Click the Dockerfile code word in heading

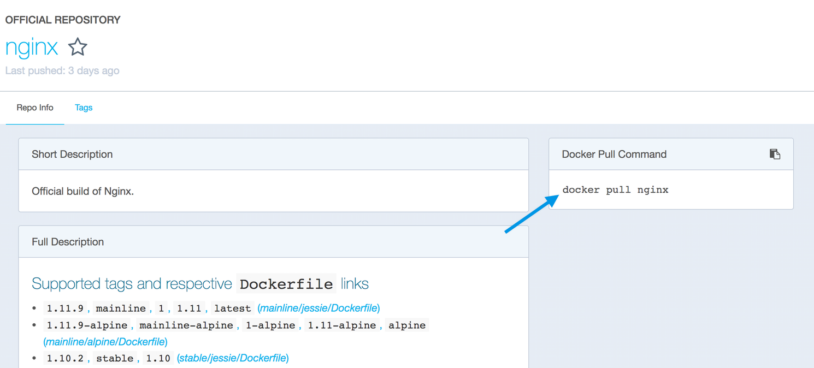286,284
